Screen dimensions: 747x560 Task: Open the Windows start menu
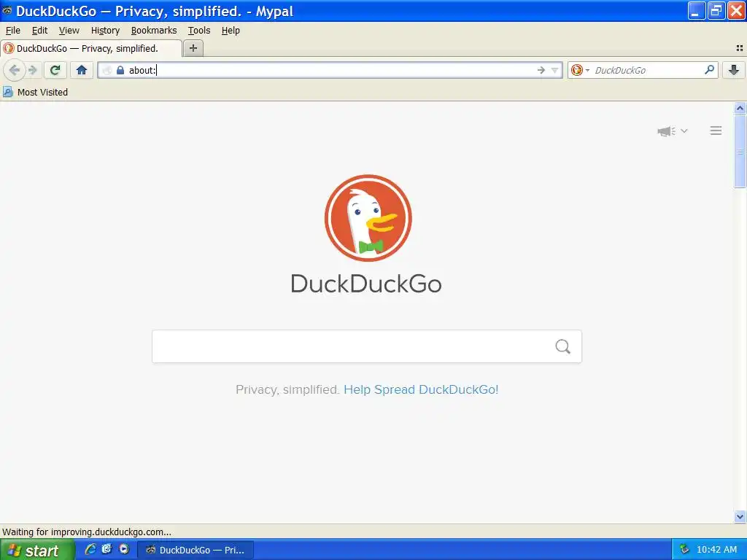[x=37, y=550]
